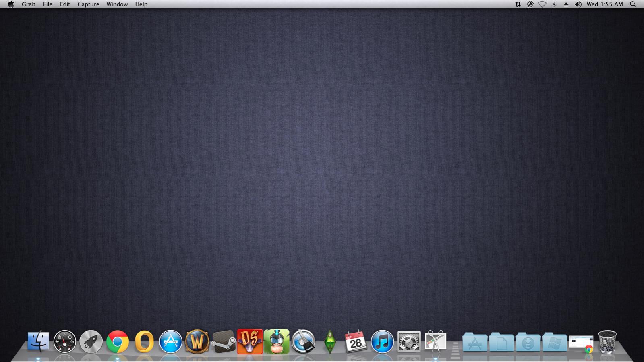Open iTunes from the Dock
644x362 pixels.
click(382, 341)
